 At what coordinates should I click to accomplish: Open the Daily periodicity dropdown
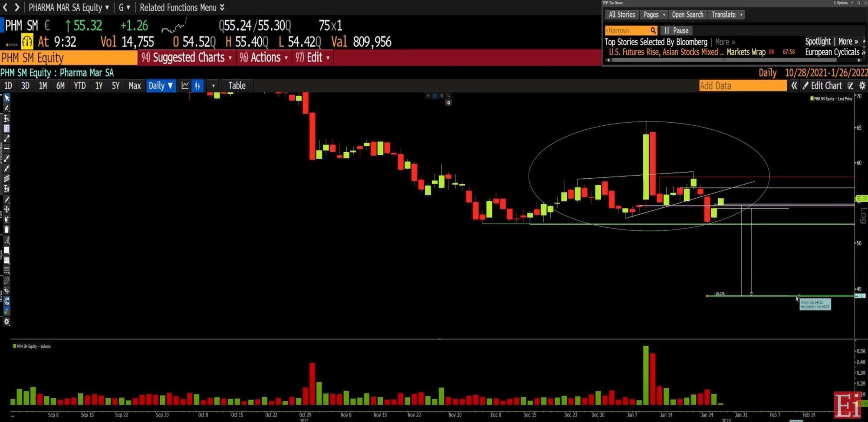[x=161, y=86]
